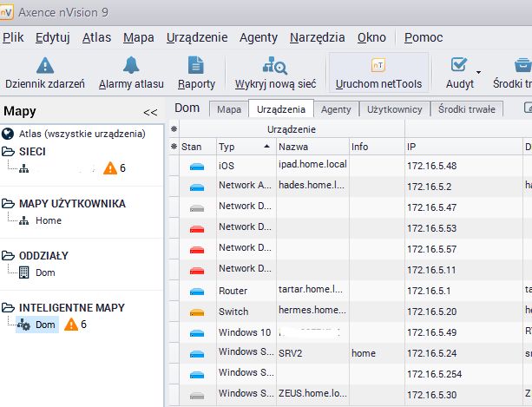Collapse the MAPY UŻYTKOWNIKA folder
532x407 pixels.
tap(8, 203)
